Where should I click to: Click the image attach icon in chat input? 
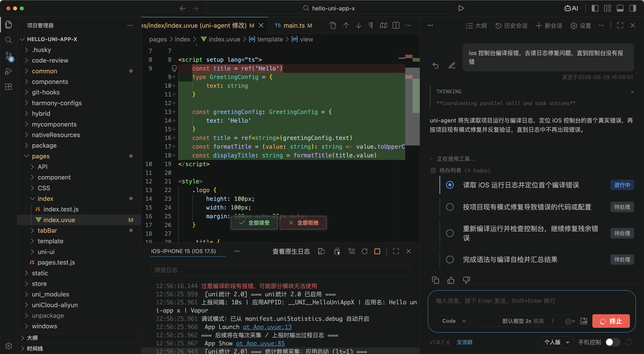tap(584, 321)
